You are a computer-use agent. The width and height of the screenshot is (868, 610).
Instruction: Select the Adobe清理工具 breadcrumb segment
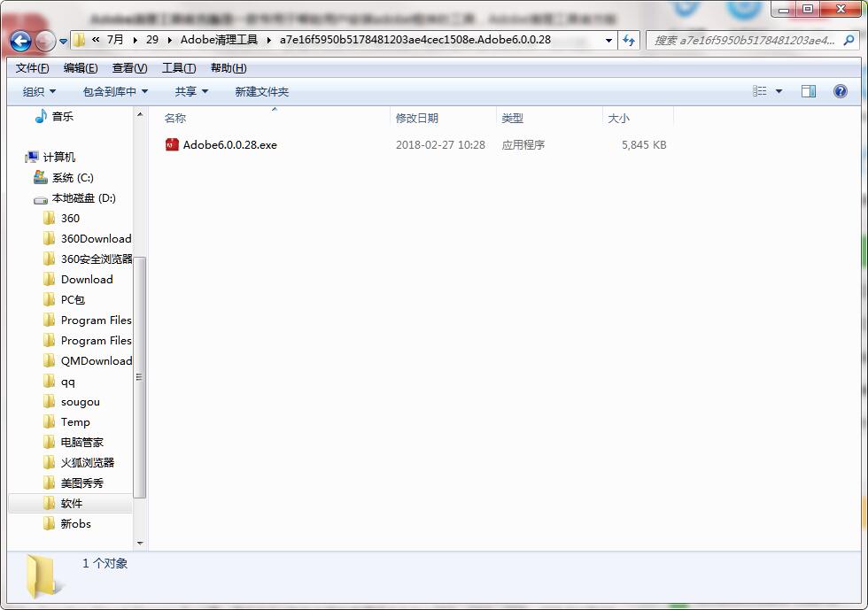pyautogui.click(x=220, y=40)
